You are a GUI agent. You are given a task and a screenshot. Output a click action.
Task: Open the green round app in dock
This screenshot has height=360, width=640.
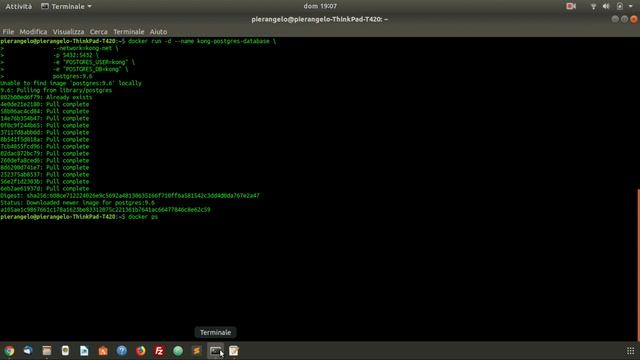[178, 351]
